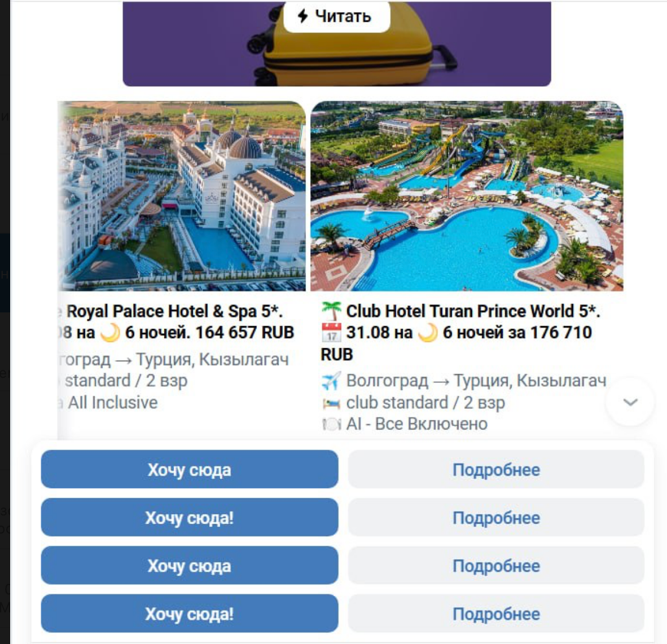Click the first Хочу сюда button

(x=190, y=469)
